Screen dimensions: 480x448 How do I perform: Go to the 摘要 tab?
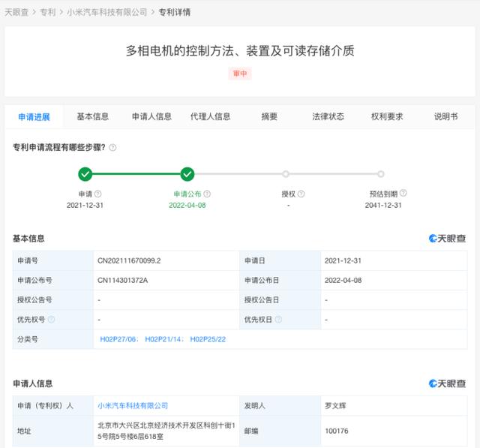point(269,116)
